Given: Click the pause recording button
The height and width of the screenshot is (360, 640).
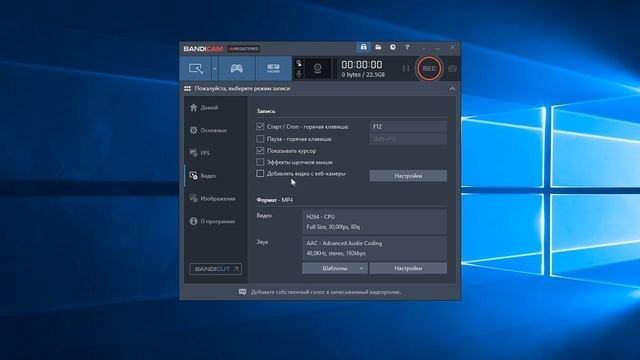Looking at the screenshot, I should [x=405, y=69].
